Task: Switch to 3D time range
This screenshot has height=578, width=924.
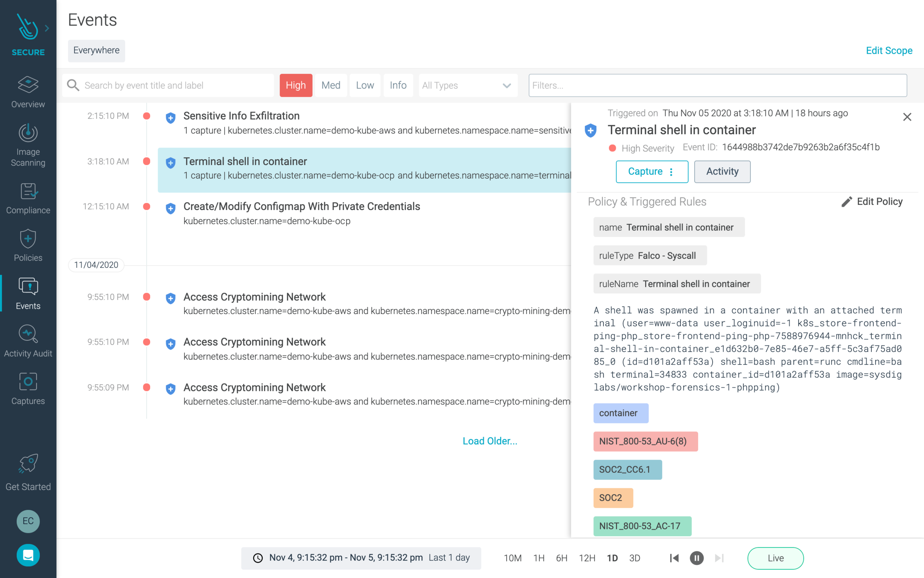Action: pos(634,558)
